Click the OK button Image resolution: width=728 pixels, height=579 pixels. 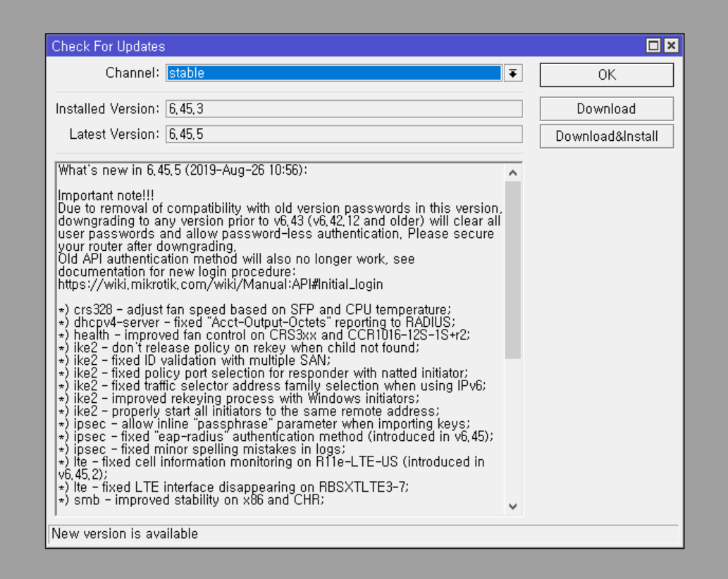coord(606,75)
